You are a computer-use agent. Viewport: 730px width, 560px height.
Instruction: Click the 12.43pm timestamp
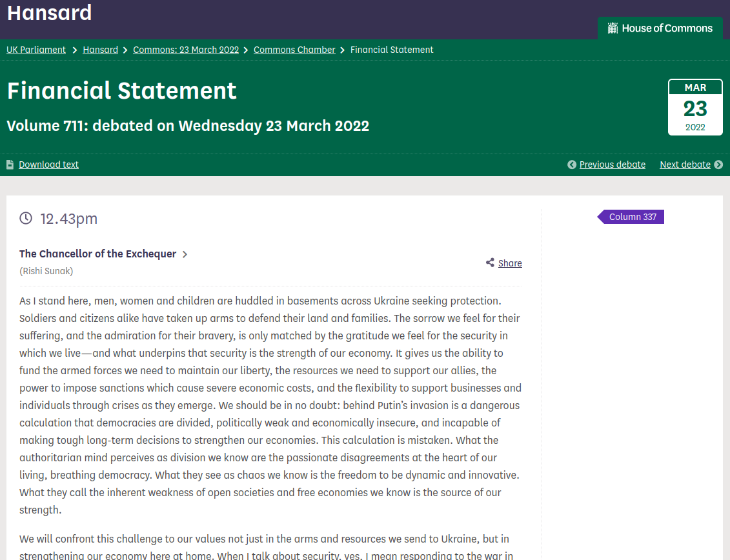tap(69, 218)
